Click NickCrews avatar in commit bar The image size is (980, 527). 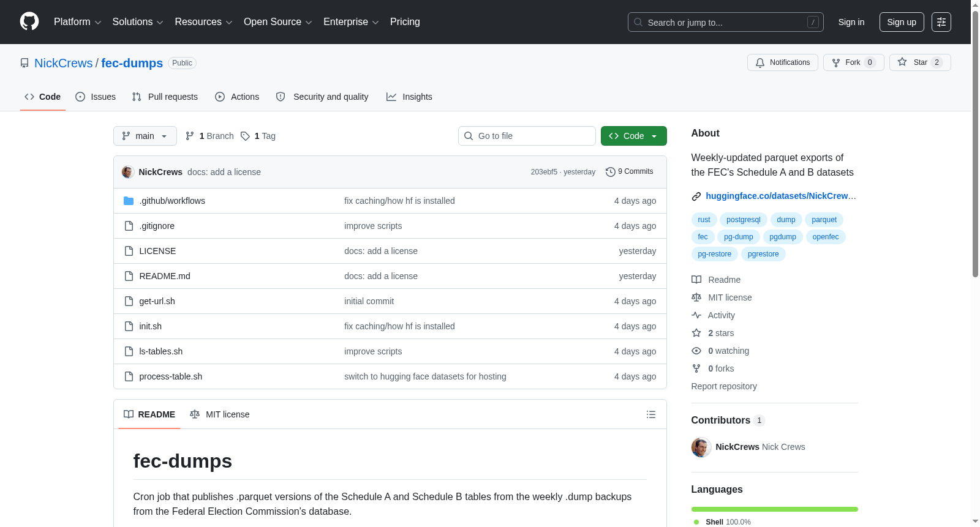pyautogui.click(x=128, y=172)
